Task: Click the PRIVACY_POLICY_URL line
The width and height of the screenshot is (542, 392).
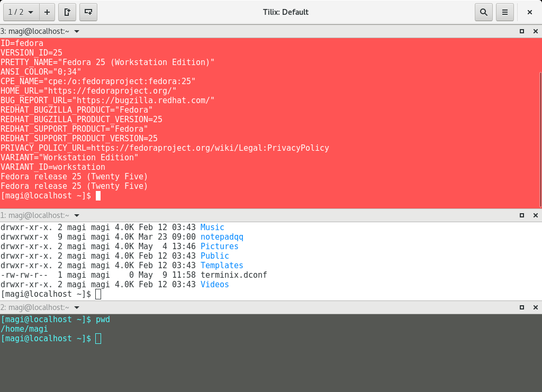Action: pos(165,148)
